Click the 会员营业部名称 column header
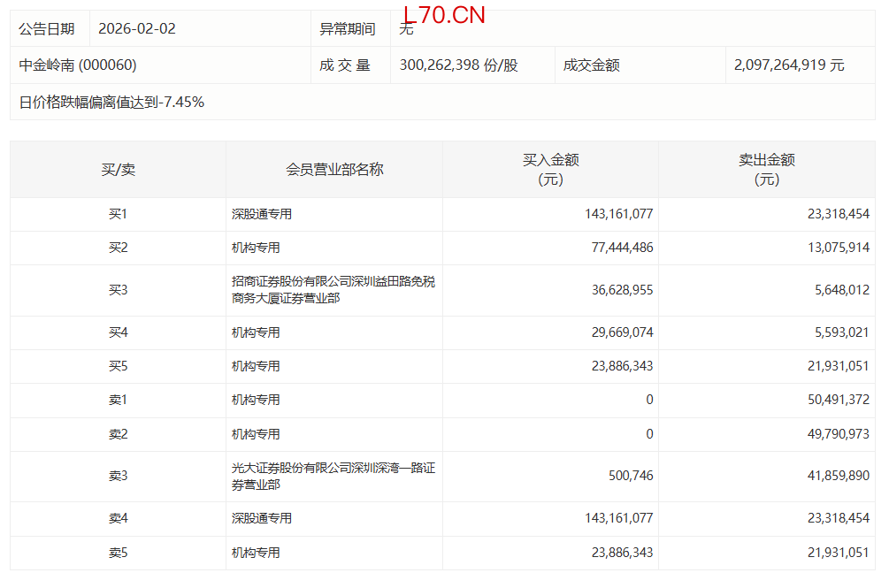Viewport: 889px width, 588px height. 334,170
